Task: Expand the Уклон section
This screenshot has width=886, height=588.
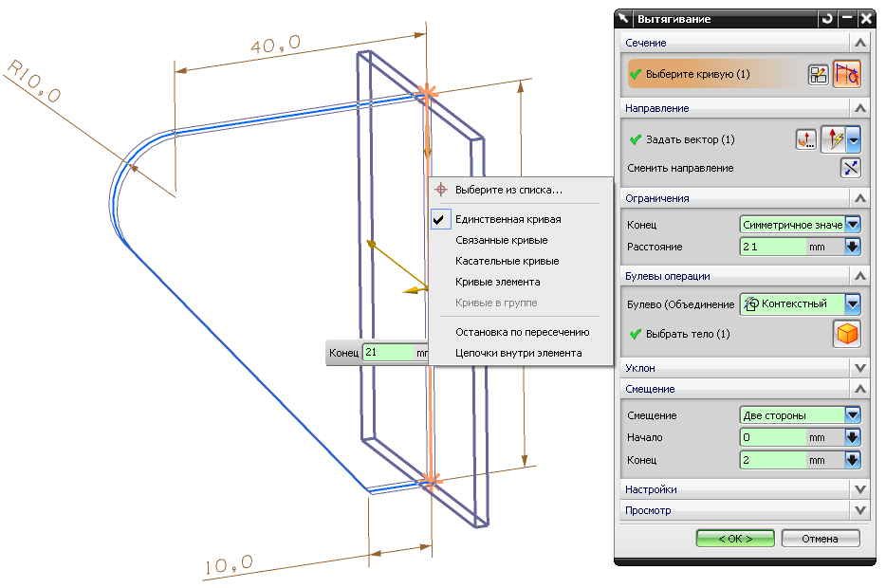Action: (x=860, y=368)
